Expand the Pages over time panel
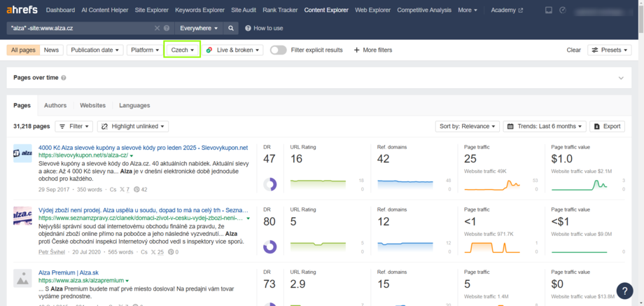This screenshot has height=306, width=644. 621,78
